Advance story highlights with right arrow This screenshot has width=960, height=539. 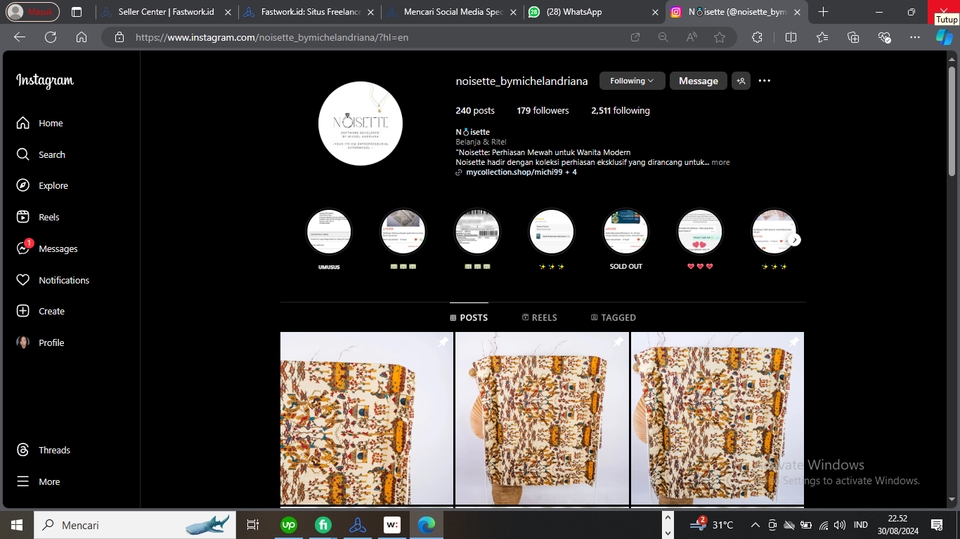[794, 240]
